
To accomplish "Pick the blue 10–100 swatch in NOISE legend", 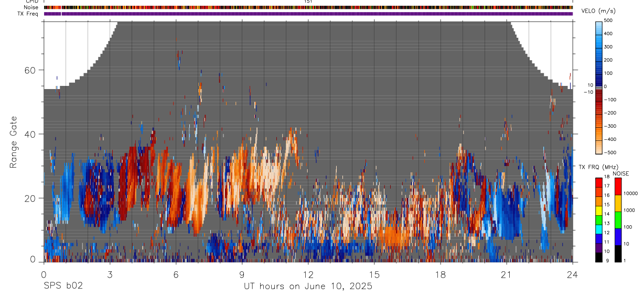I will point(617,237).
